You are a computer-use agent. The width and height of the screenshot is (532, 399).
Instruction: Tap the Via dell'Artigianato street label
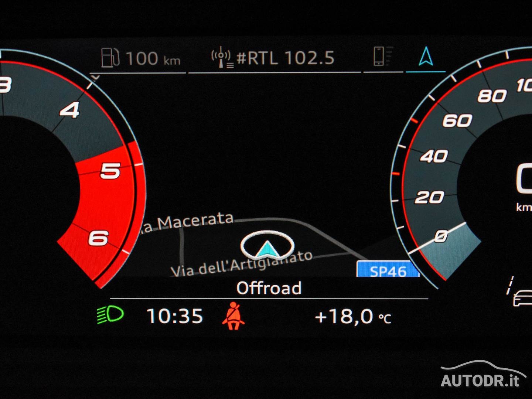click(x=242, y=263)
